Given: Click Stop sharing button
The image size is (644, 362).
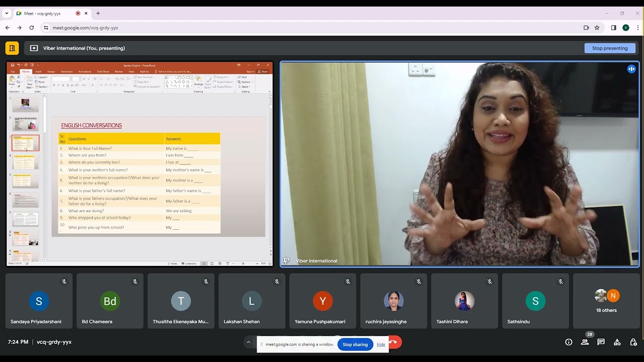Looking at the screenshot, I should point(355,344).
